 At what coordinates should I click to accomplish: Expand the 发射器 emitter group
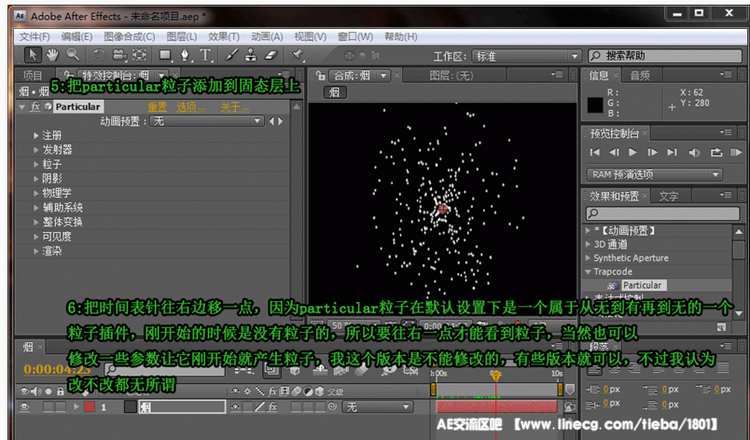click(36, 150)
